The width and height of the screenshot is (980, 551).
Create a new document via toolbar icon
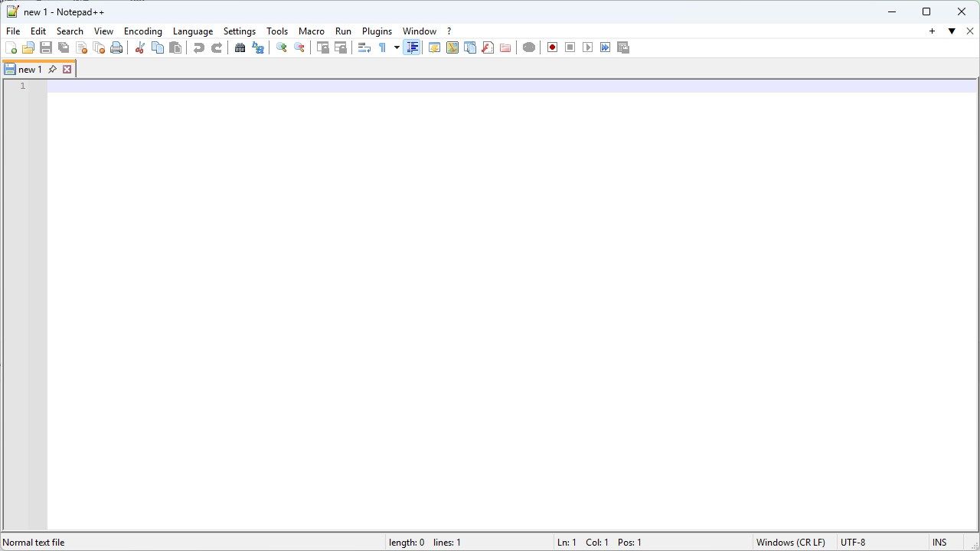coord(11,47)
